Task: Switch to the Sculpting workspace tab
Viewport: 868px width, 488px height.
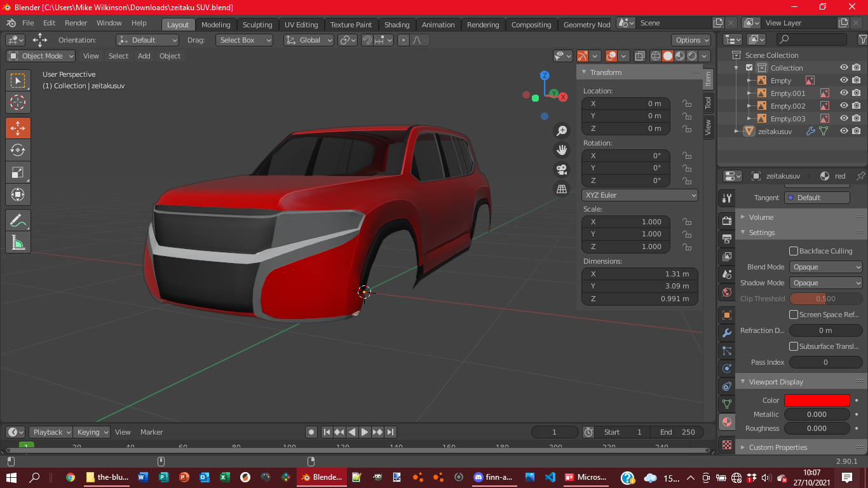Action: pos(257,25)
